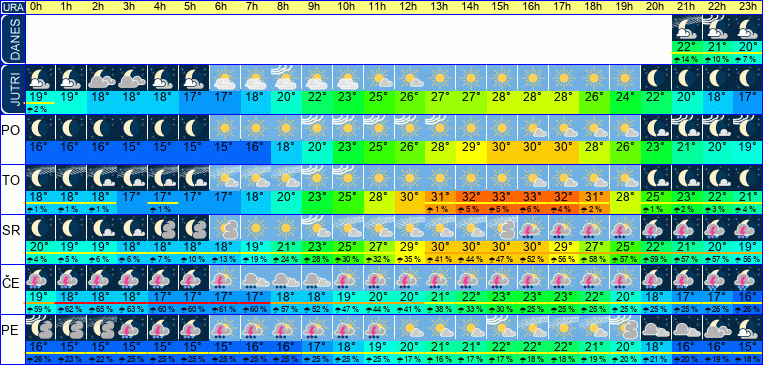
Task: Click the PO day label
Action: (x=10, y=130)
